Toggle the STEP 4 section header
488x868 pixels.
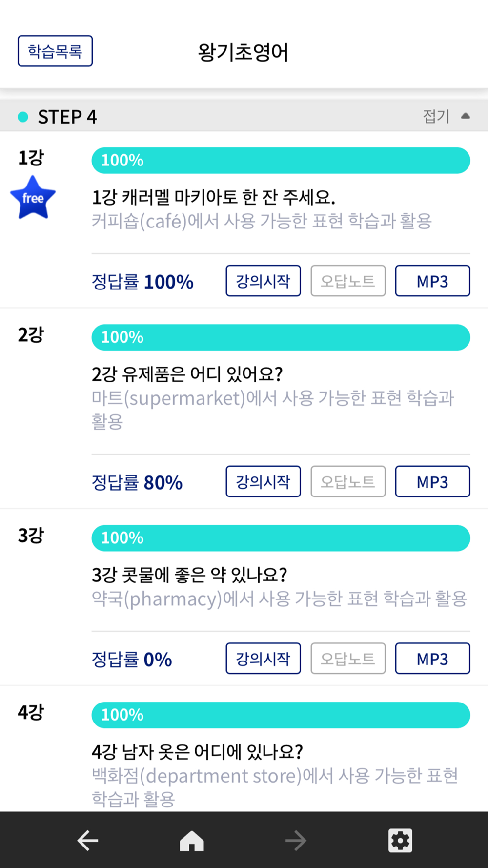click(244, 116)
